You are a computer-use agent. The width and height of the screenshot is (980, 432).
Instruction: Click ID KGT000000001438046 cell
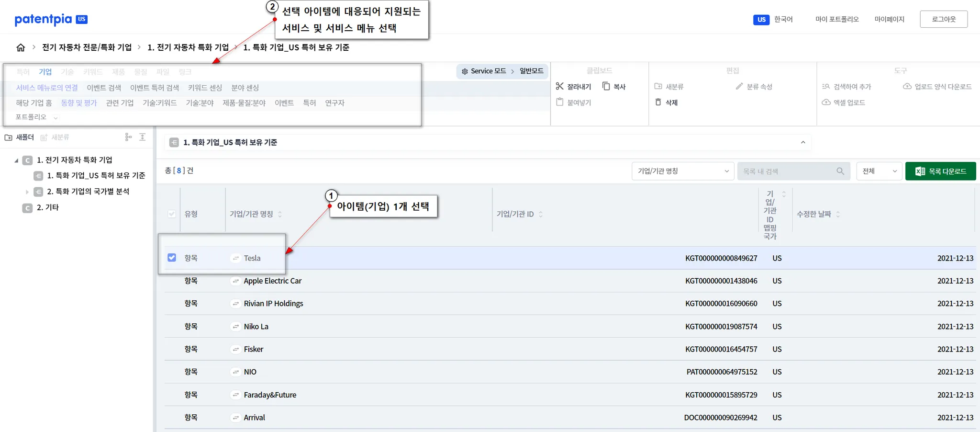pos(721,281)
